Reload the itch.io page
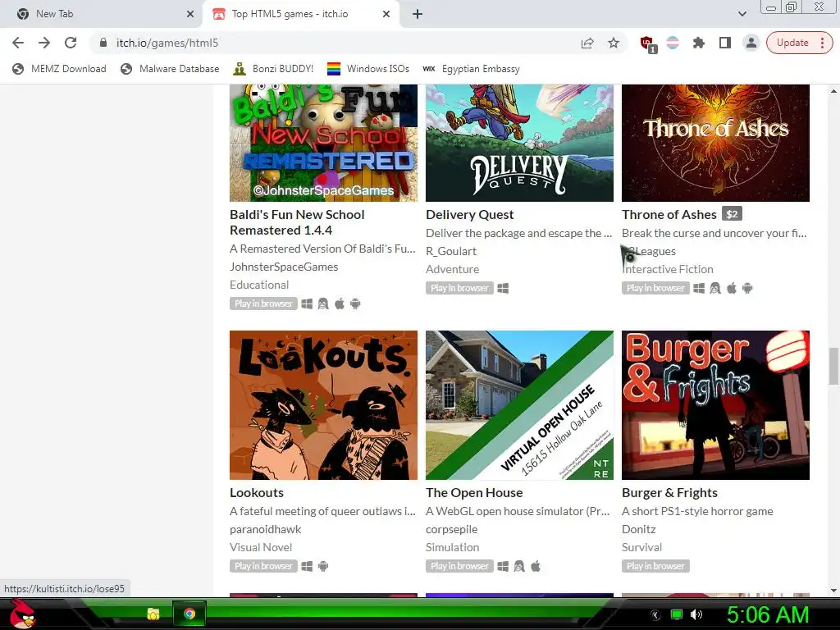 (x=71, y=43)
